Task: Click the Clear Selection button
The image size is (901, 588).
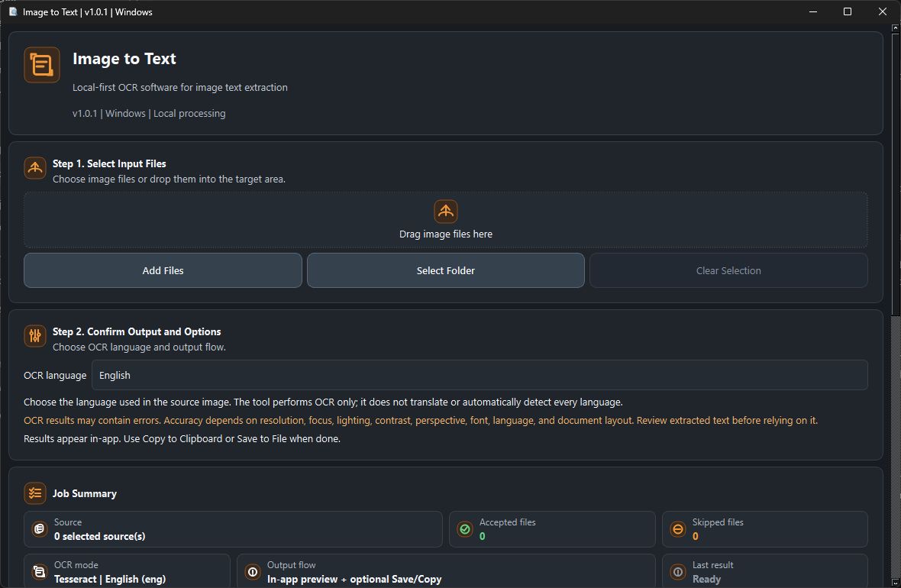Action: [x=728, y=271]
